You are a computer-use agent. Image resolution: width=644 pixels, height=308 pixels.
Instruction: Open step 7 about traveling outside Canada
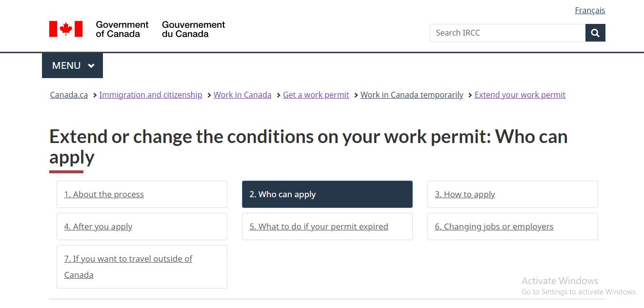pyautogui.click(x=128, y=267)
